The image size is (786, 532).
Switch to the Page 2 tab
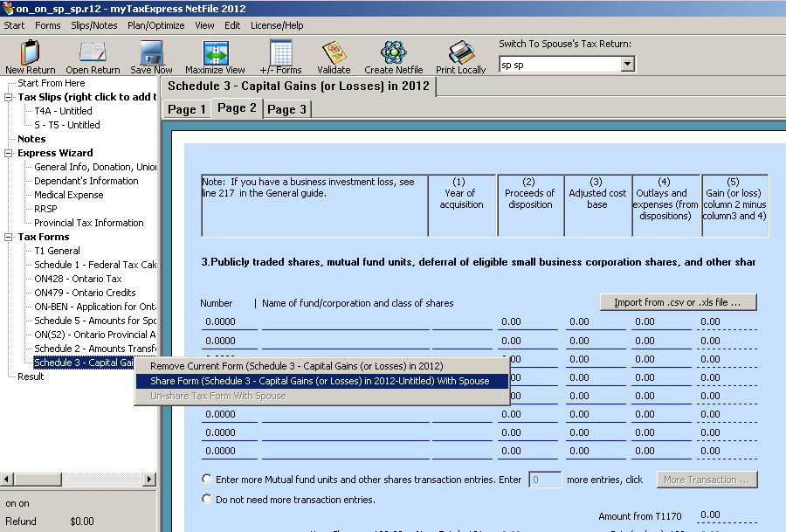point(237,108)
